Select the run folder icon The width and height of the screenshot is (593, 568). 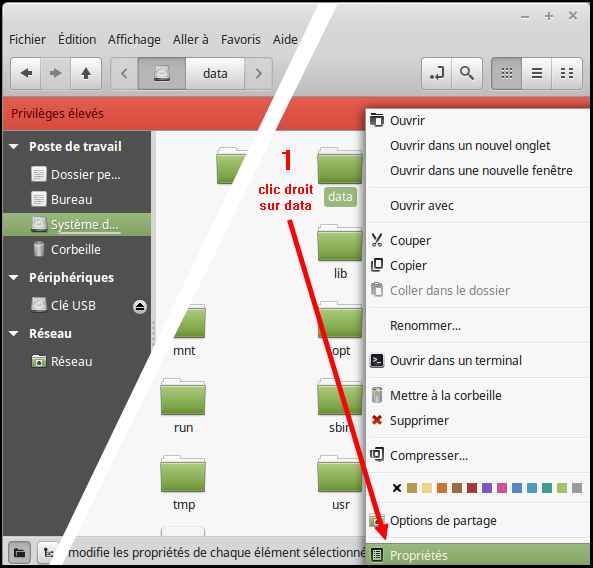(183, 397)
